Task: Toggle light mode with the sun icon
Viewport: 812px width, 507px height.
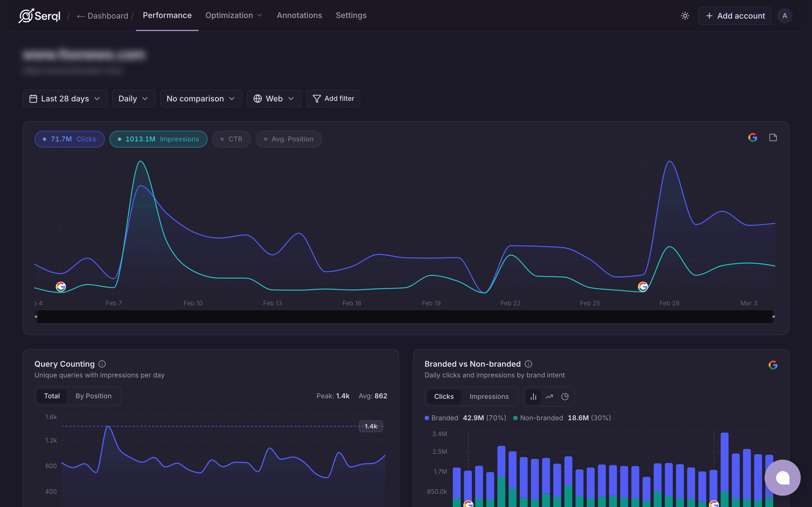Action: [685, 15]
